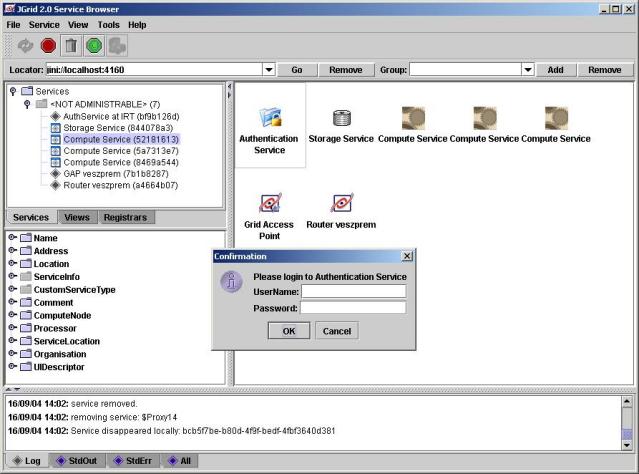Open the Group combo box dropdown

click(528, 70)
